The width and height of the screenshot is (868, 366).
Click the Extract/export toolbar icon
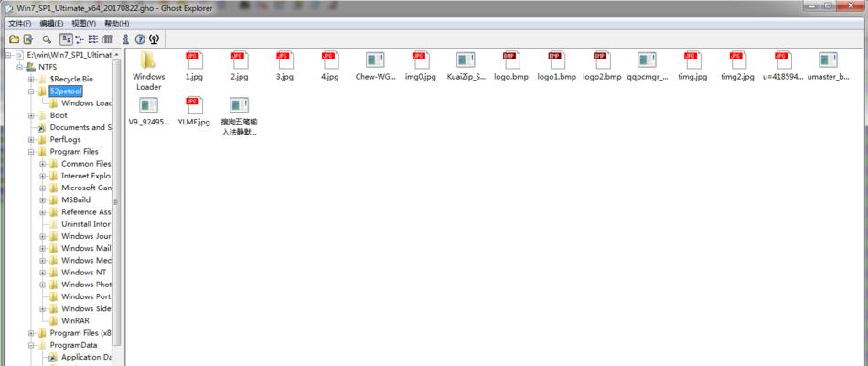click(x=27, y=39)
